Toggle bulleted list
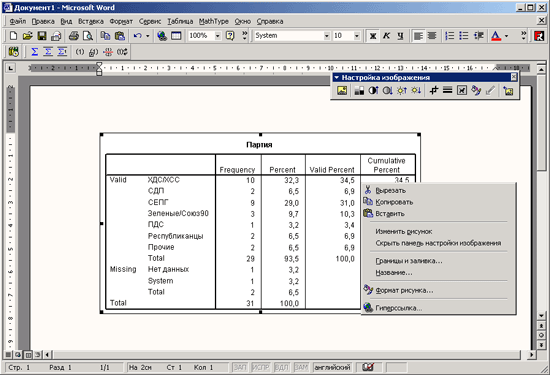The height and width of the screenshot is (375, 550). [464, 36]
